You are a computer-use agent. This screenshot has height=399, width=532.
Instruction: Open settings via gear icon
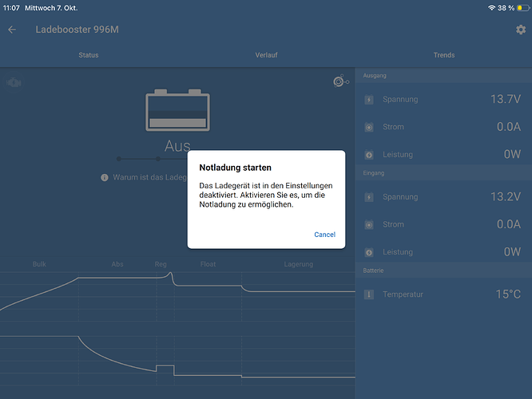pos(521,30)
